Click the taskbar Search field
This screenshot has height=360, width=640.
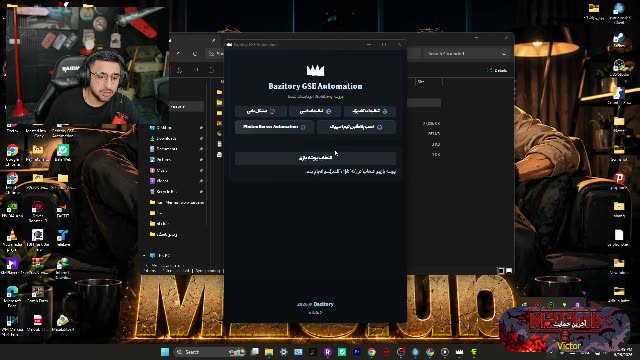click(209, 352)
